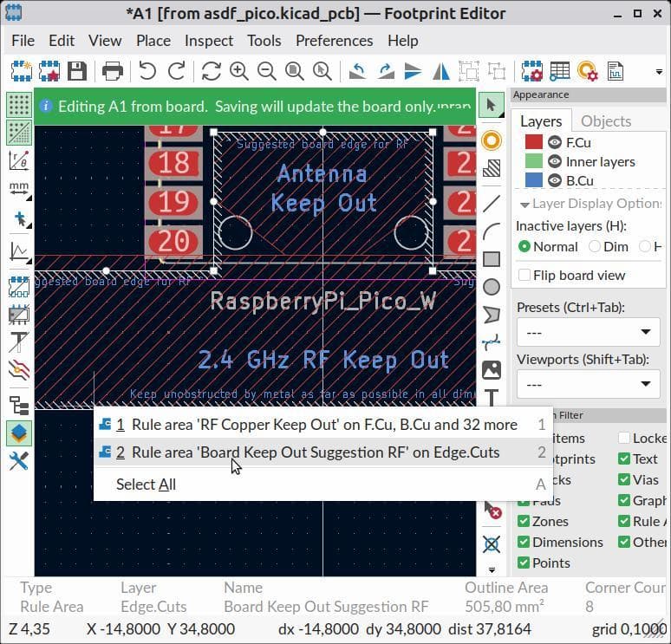Save the footprint with floppy icon

(x=77, y=71)
